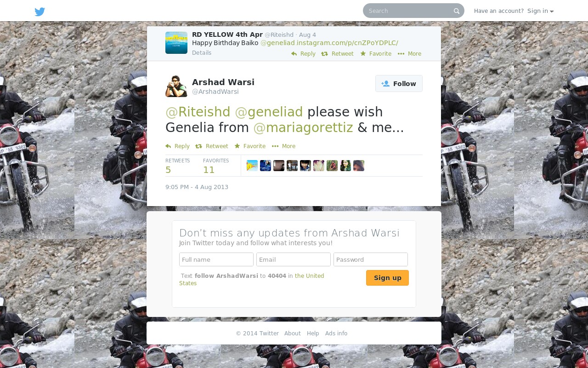Click the Full name field
The height and width of the screenshot is (368, 588).
click(x=216, y=259)
